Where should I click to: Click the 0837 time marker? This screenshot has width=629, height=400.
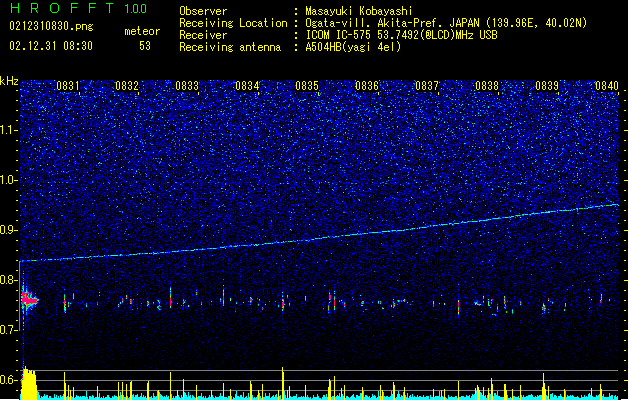point(427,86)
